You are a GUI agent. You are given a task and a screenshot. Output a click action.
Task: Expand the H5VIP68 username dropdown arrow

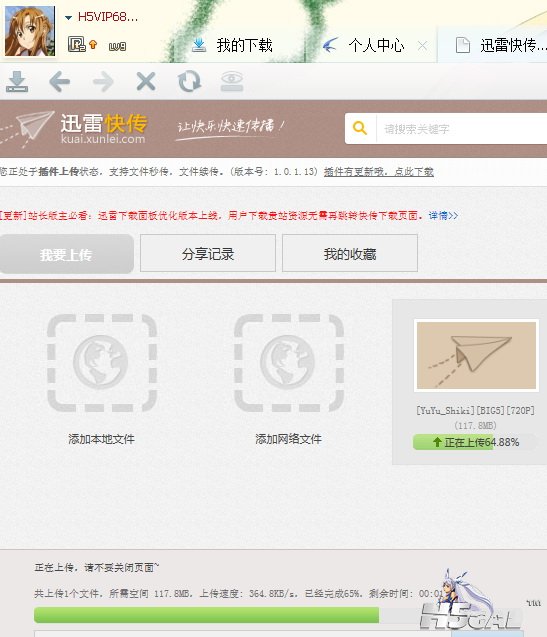[x=68, y=17]
